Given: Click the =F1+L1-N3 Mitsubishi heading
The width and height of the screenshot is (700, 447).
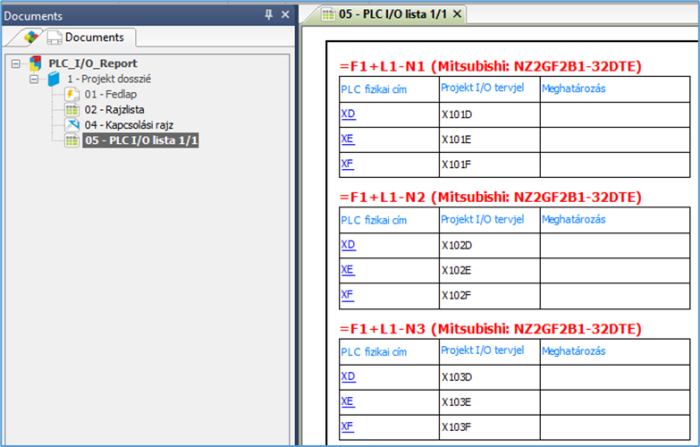Looking at the screenshot, I should [x=490, y=329].
